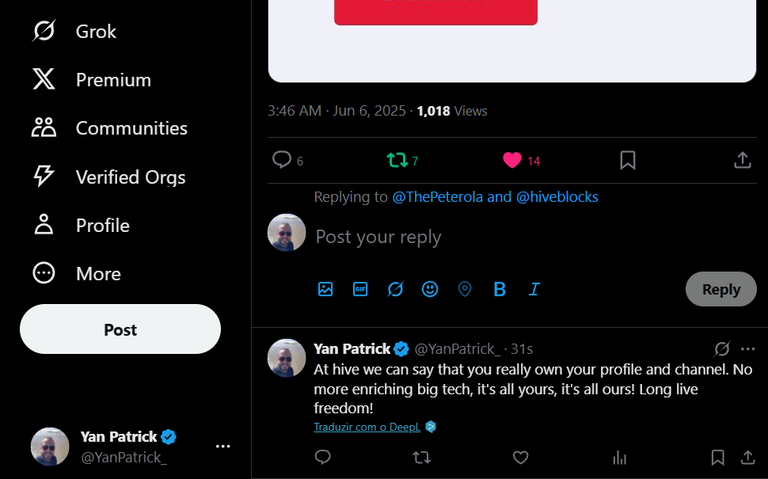This screenshot has width=768, height=479.
Task: Expand the More menu in the sidebar
Action: [77, 273]
